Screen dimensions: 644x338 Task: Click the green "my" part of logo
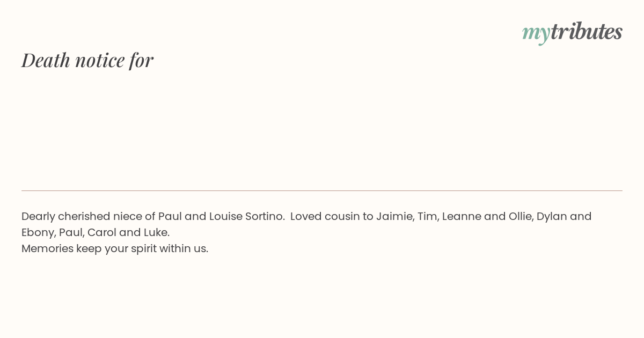536,35
